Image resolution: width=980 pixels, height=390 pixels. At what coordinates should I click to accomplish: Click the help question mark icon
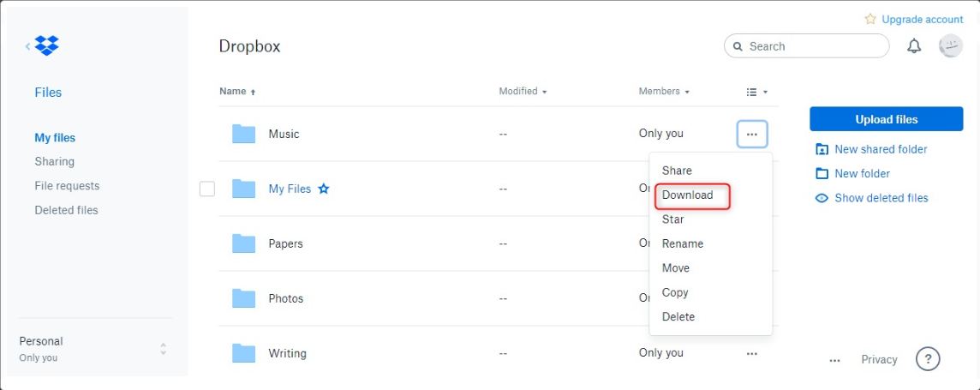[x=928, y=359]
